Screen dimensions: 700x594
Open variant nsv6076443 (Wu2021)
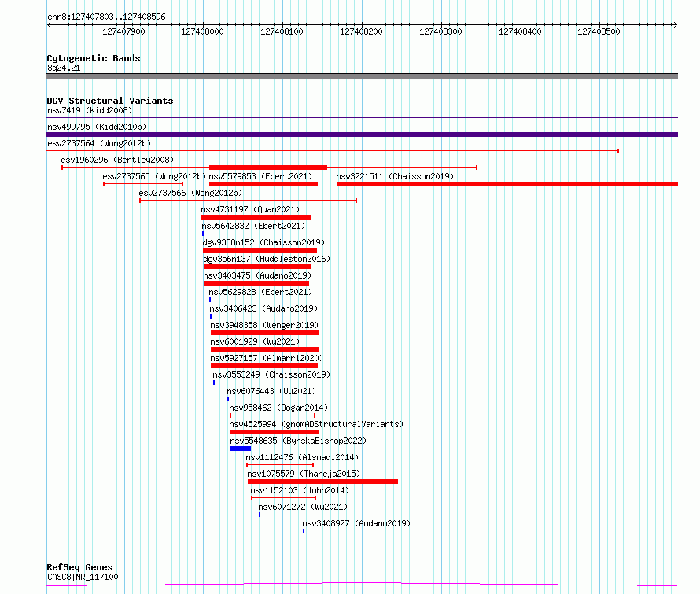tap(271, 391)
